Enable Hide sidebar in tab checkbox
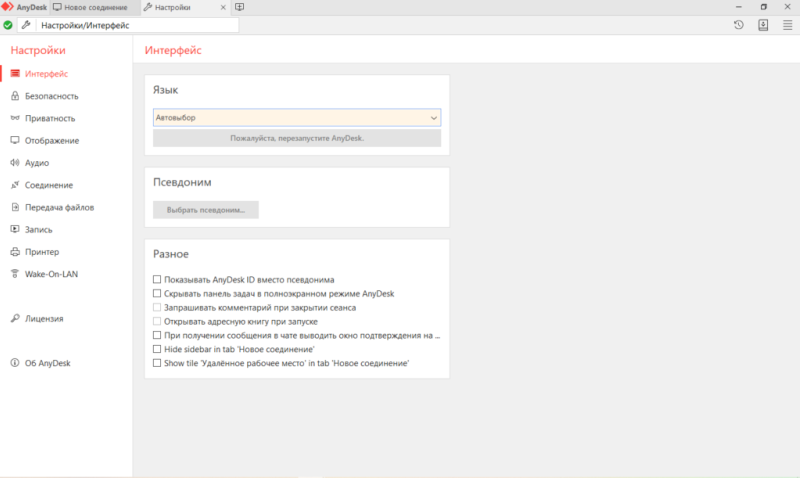Viewport: 800px width, 478px height. (x=157, y=349)
